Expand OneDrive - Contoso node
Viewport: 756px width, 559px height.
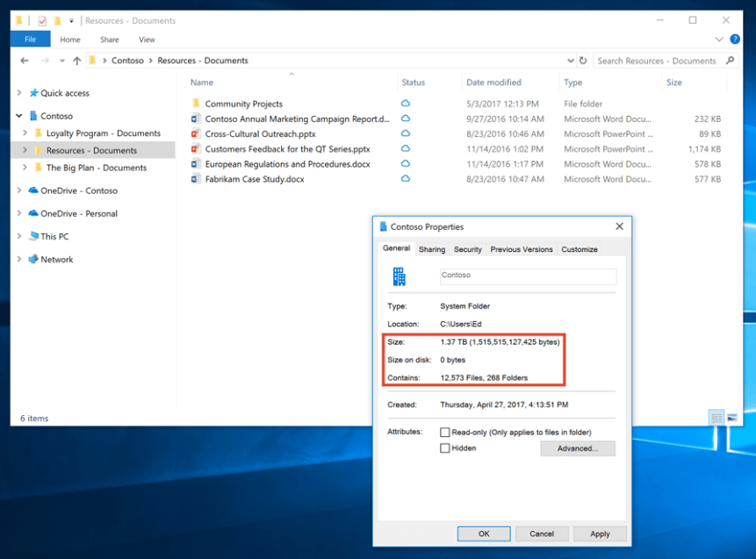pyautogui.click(x=19, y=190)
